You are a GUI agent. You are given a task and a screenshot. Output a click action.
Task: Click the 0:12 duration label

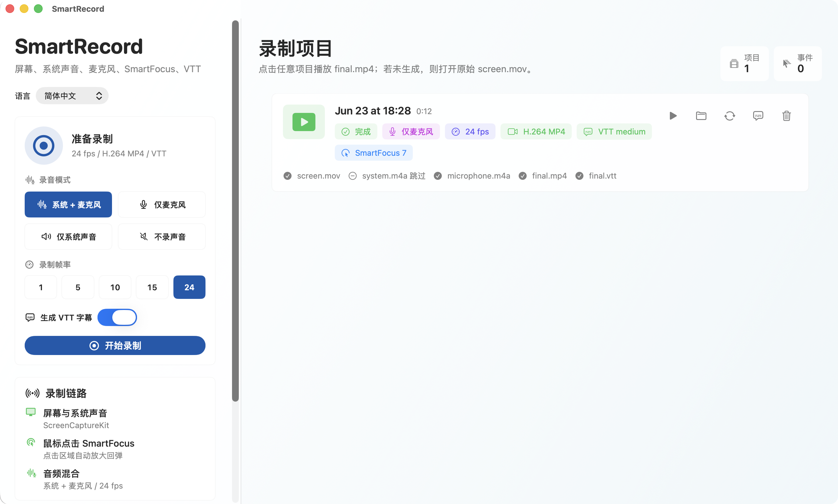tap(424, 111)
